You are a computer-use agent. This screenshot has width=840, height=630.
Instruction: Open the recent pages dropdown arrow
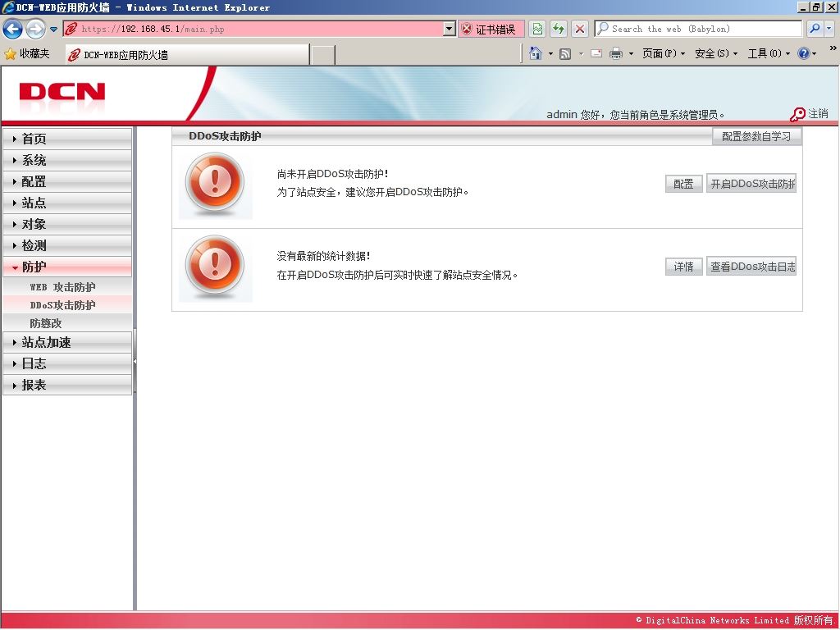coord(53,30)
